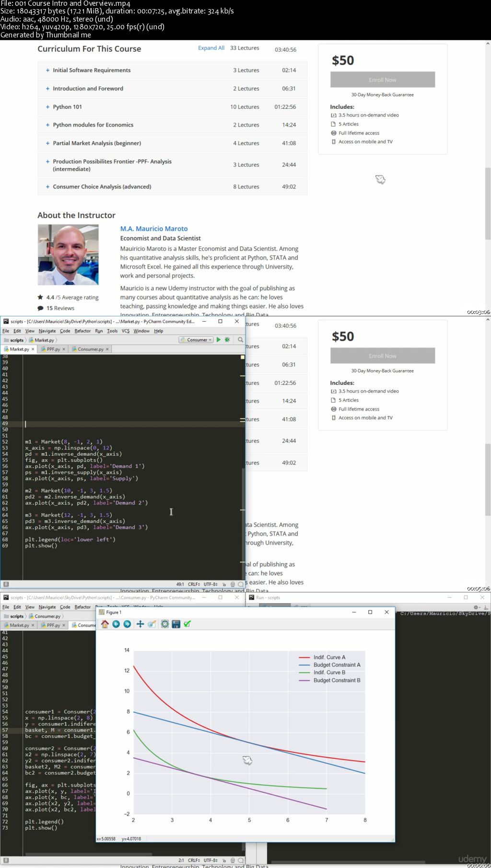Click the Forward arrow in Figure 1 toolbar
491x868 pixels.
127,624
